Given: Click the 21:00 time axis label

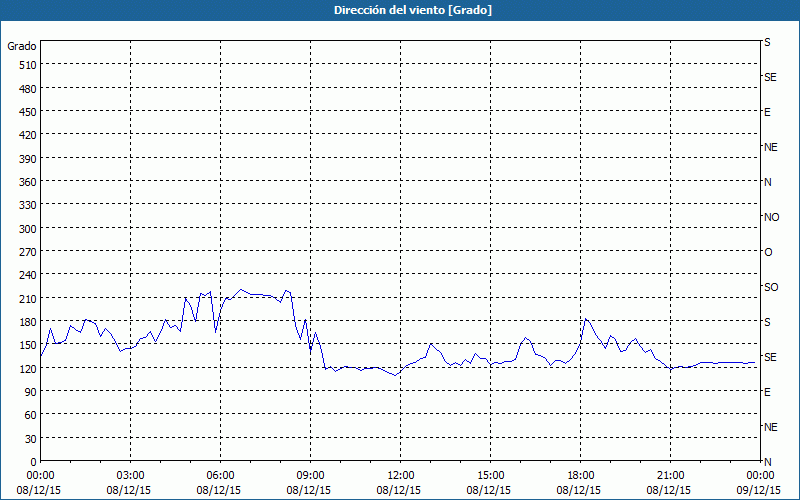Looking at the screenshot, I should click(670, 476).
